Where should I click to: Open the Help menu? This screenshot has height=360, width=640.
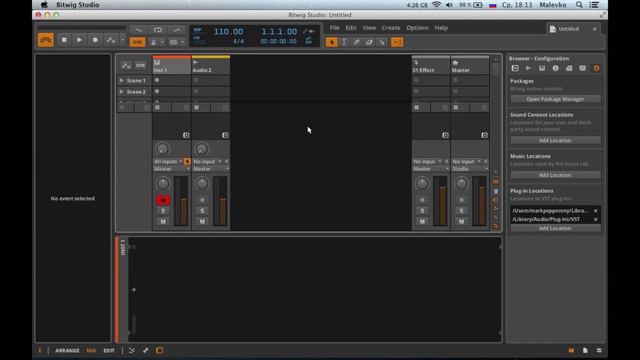point(441,28)
